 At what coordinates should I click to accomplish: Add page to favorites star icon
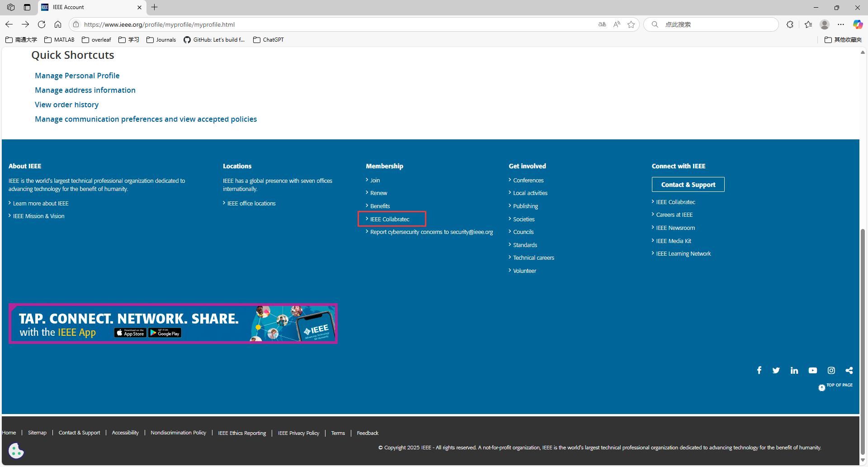pos(631,24)
